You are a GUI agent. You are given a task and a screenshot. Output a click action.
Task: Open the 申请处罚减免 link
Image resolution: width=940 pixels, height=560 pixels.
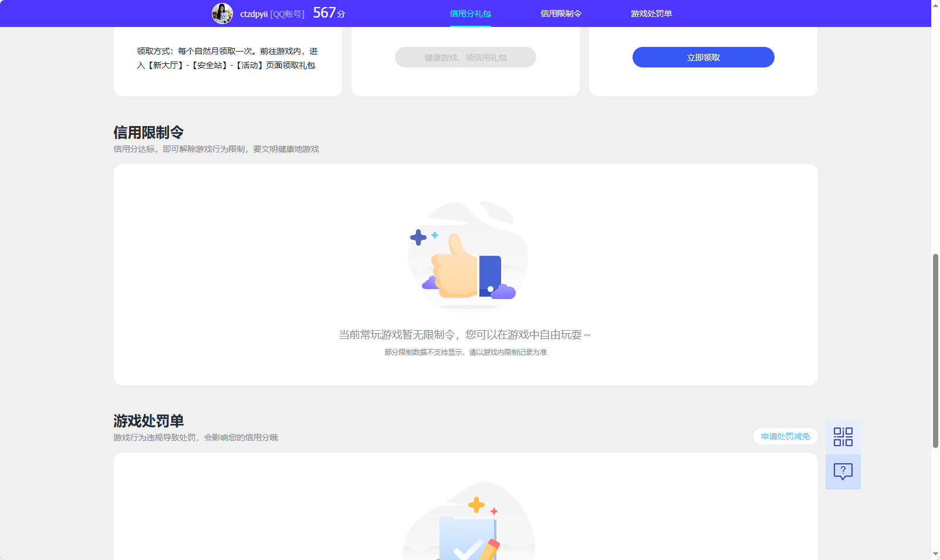click(x=786, y=436)
